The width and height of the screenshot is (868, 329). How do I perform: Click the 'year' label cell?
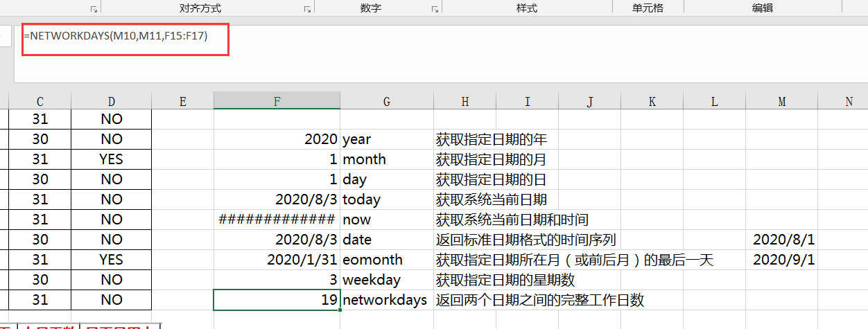(x=387, y=139)
